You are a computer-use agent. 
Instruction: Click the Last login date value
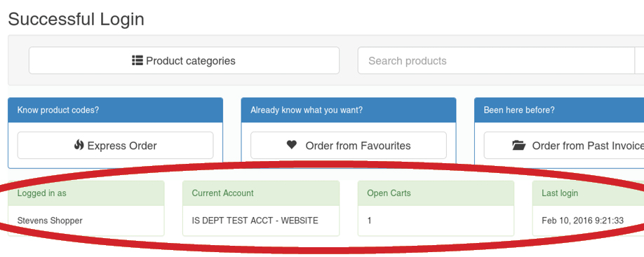point(582,221)
